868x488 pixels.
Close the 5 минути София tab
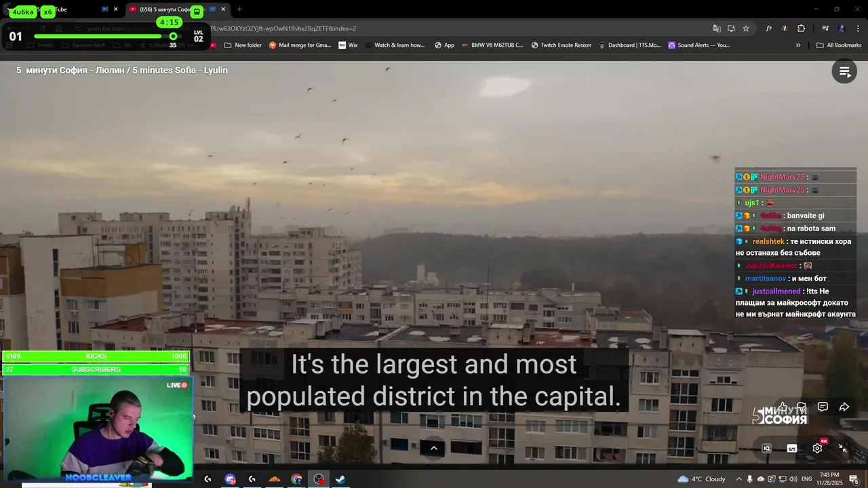click(223, 9)
